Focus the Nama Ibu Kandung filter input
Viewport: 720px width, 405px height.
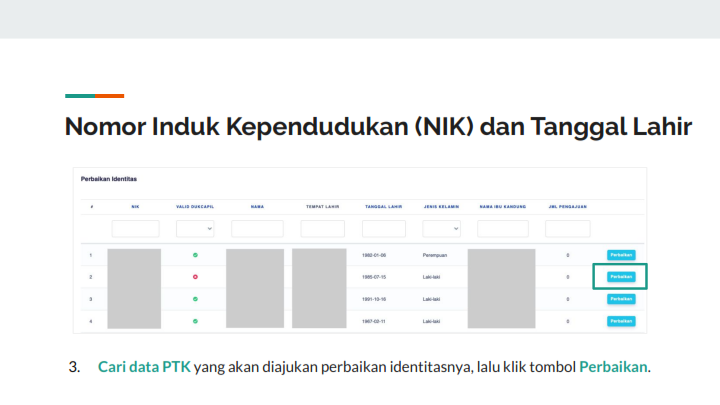point(503,229)
